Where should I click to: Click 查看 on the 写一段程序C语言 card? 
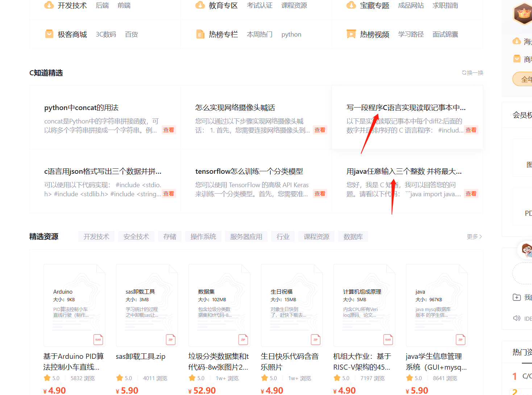471,130
